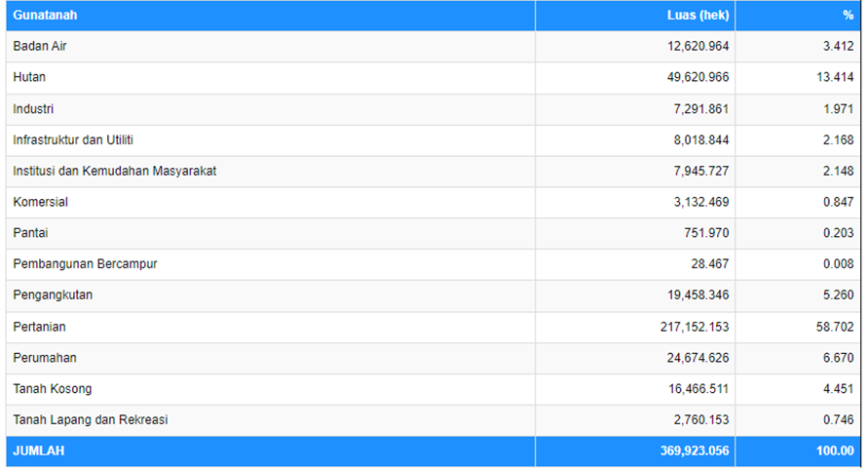Select the Tanah Kosong row label
868x471 pixels.
(53, 389)
